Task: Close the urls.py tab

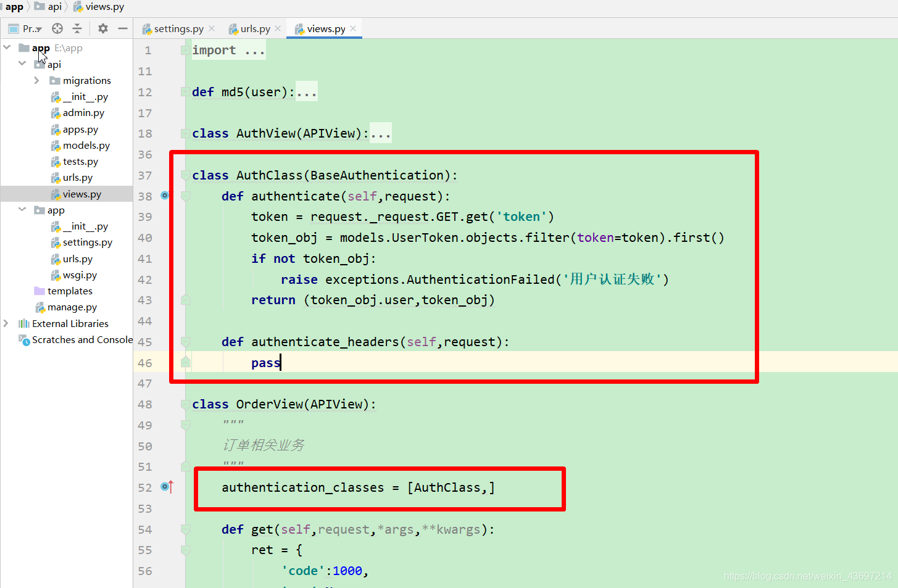Action: point(278,28)
